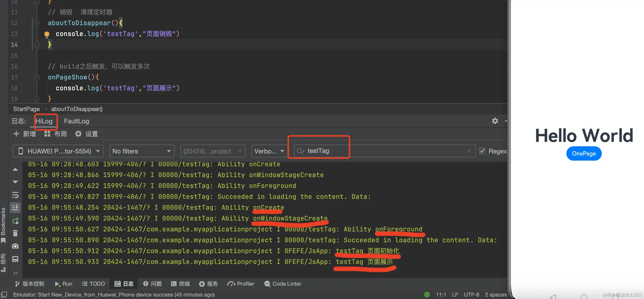Viewport: 644px width, 299px height.
Task: Open log panel gear settings icon
Action: click(495, 121)
